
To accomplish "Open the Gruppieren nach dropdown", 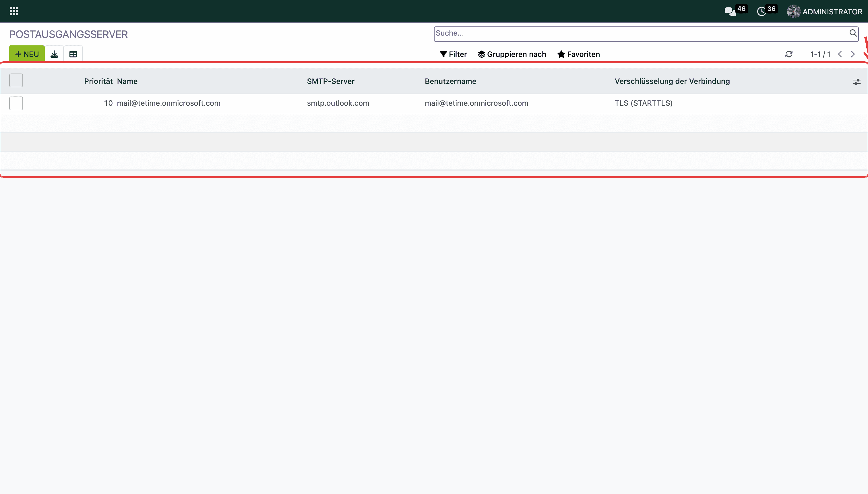I will [512, 54].
